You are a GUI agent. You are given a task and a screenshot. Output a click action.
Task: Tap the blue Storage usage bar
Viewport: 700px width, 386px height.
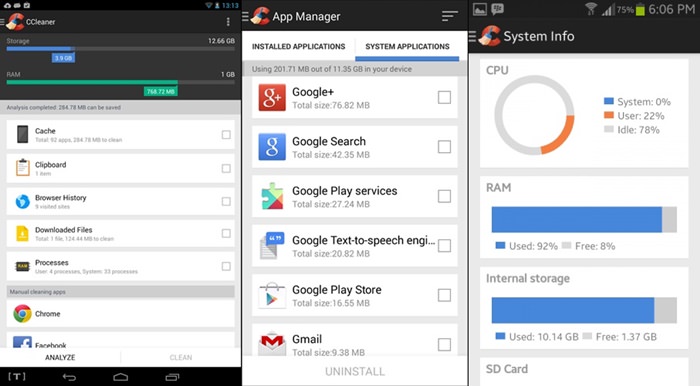[40, 49]
